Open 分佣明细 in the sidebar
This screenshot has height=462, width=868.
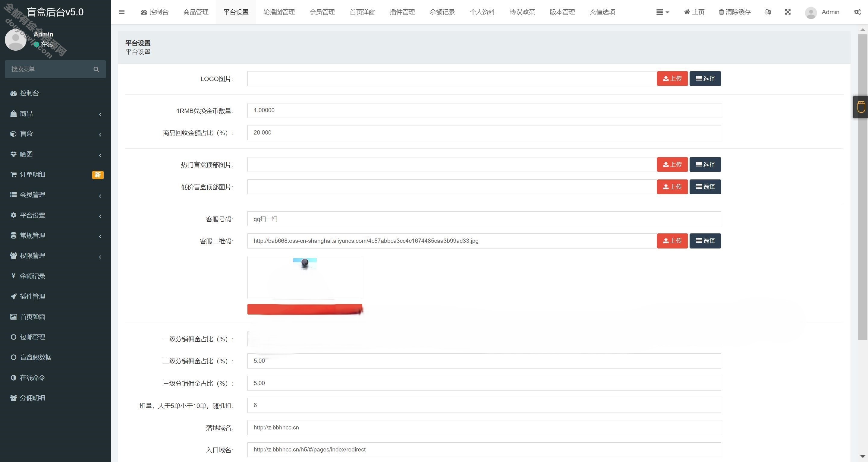[x=55, y=398]
